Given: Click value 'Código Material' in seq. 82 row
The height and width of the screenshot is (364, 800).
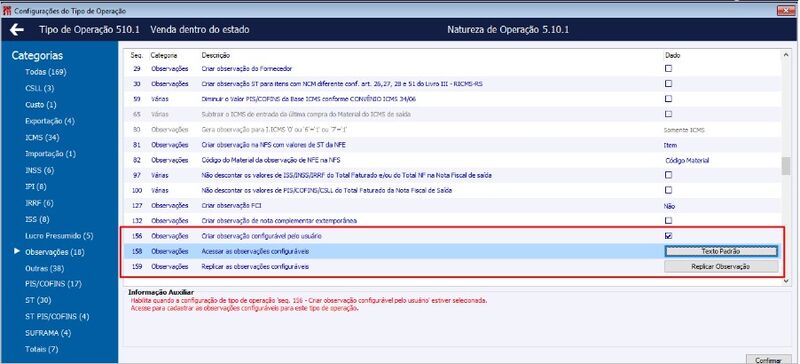Looking at the screenshot, I should click(687, 160).
